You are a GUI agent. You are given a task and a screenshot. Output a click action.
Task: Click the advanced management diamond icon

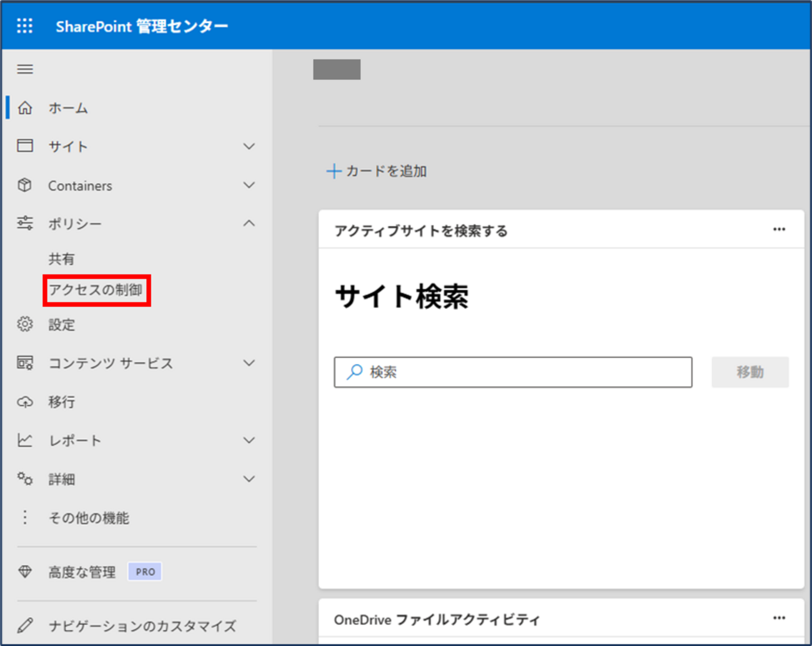pos(25,572)
